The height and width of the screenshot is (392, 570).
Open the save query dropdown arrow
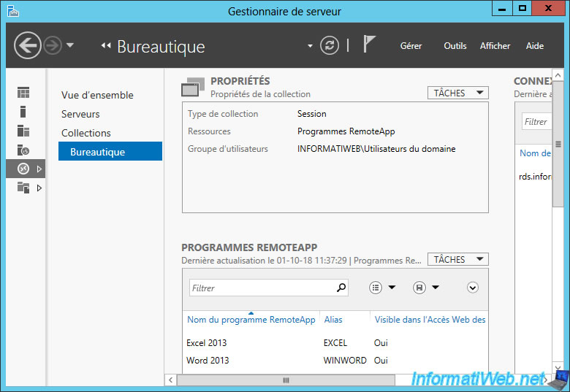(x=435, y=288)
